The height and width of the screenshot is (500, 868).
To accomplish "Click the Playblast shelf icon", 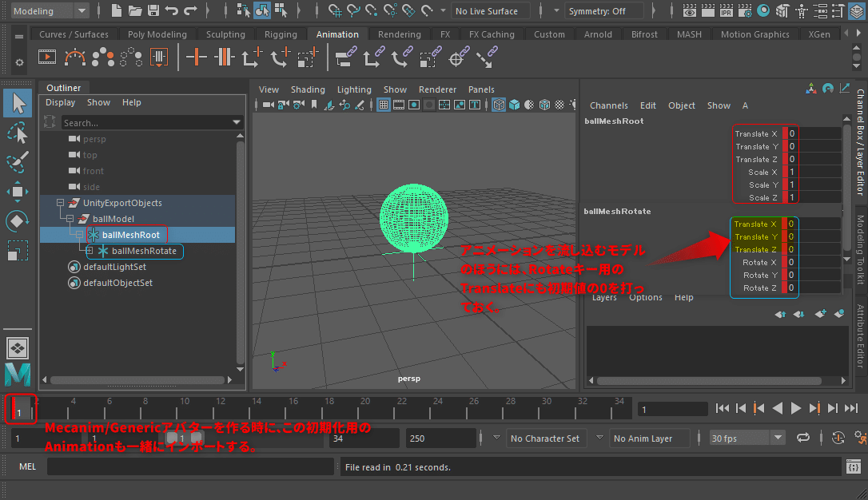I will click(x=47, y=57).
